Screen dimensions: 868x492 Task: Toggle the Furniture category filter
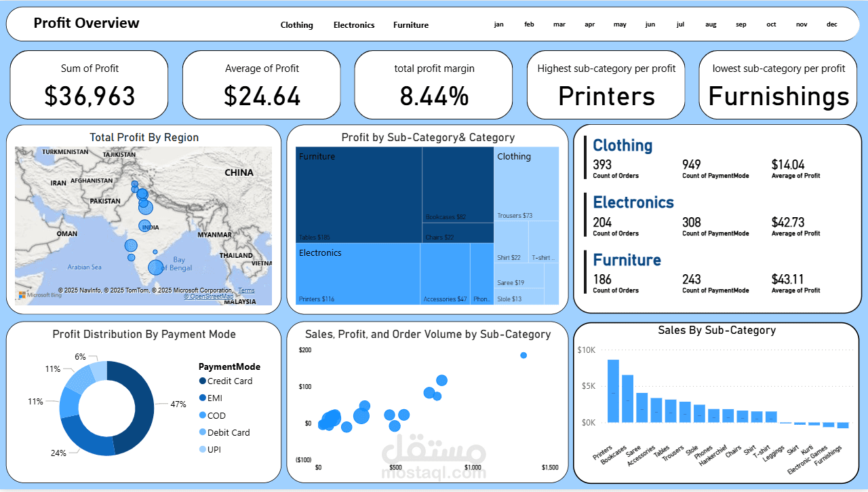tap(410, 25)
